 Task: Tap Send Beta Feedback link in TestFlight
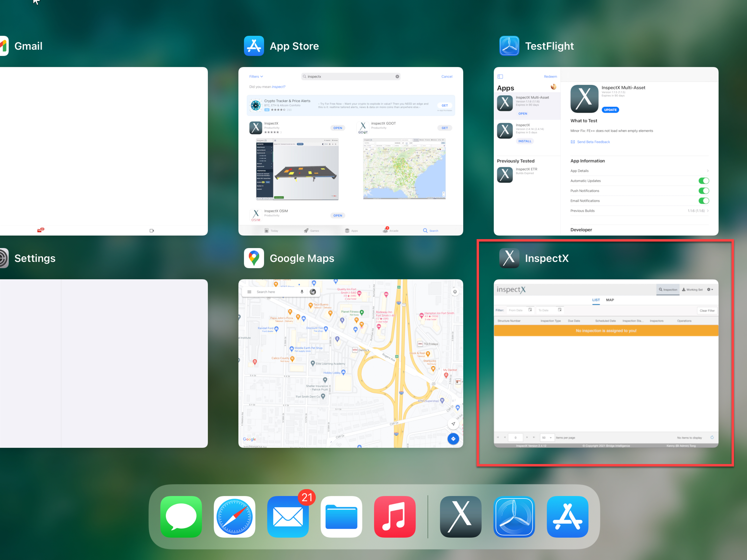point(590,142)
